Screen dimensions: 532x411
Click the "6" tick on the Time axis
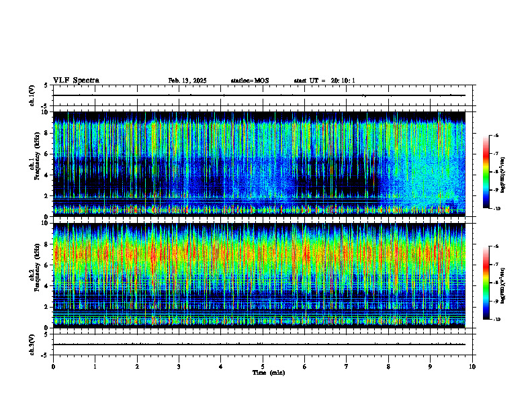(x=305, y=367)
